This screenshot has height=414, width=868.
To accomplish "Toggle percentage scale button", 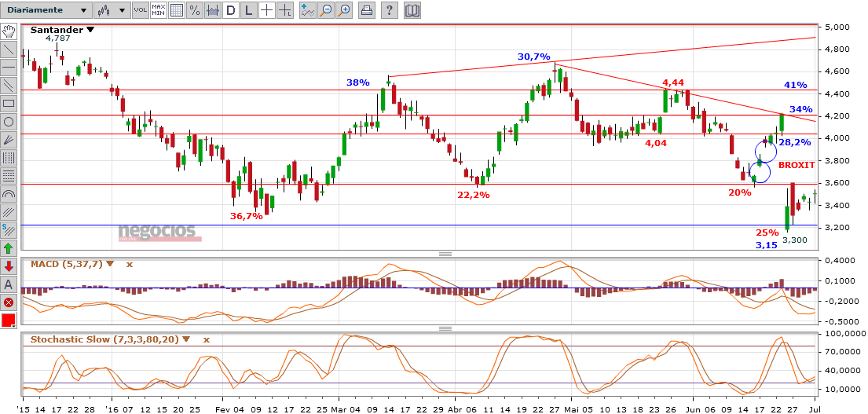I will coord(194,9).
